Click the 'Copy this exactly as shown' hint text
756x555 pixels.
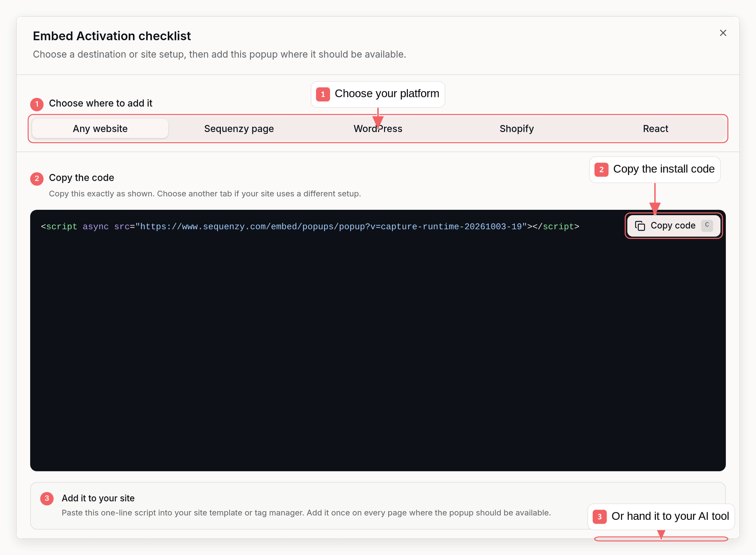tap(205, 194)
